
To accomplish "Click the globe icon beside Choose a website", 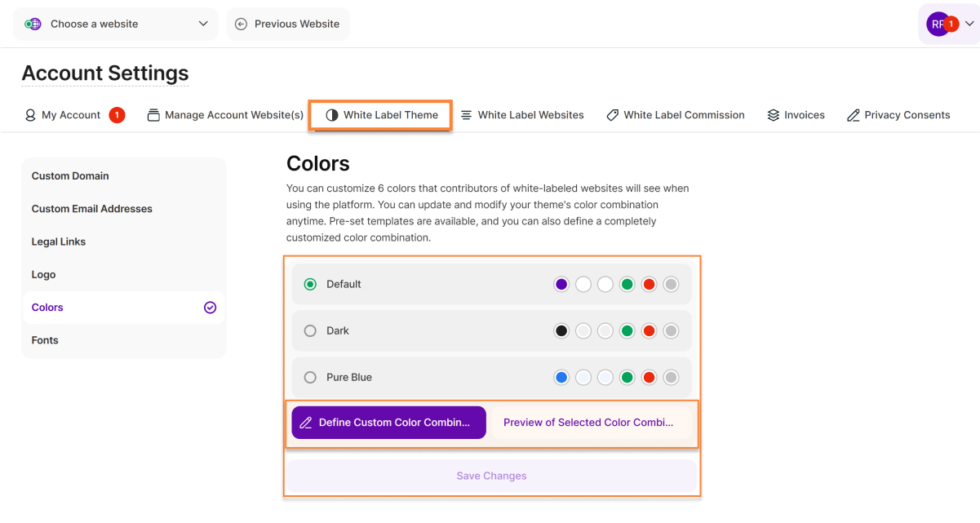I will point(33,24).
